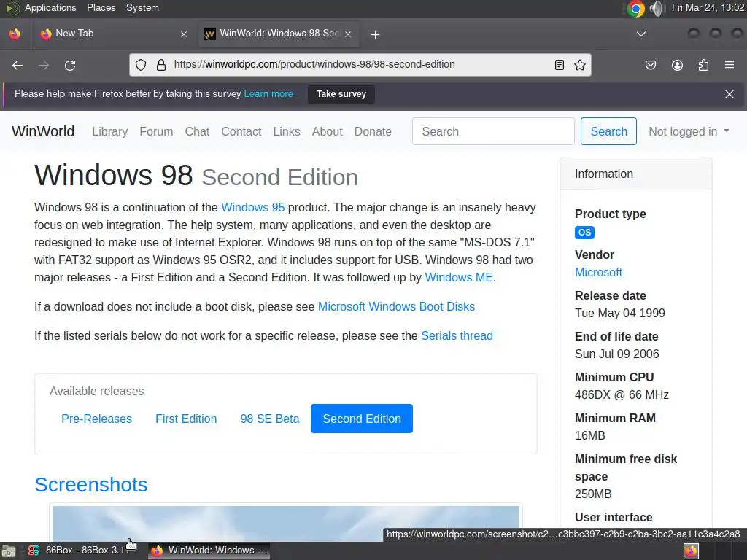747x560 pixels.
Task: Click the OS product type badge
Action: point(584,233)
